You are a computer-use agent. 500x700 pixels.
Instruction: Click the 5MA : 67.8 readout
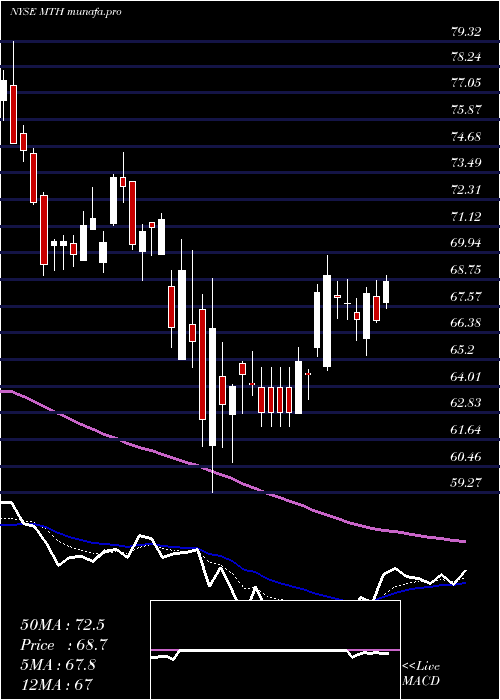tap(58, 665)
